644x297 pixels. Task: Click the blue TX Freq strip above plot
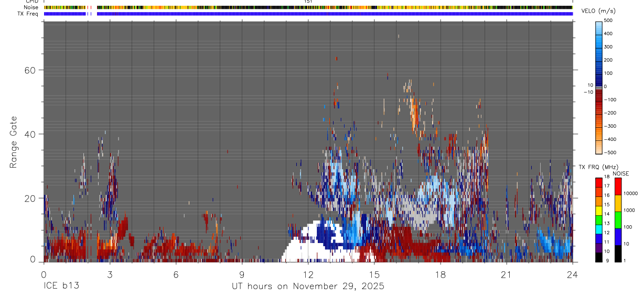pyautogui.click(x=308, y=14)
